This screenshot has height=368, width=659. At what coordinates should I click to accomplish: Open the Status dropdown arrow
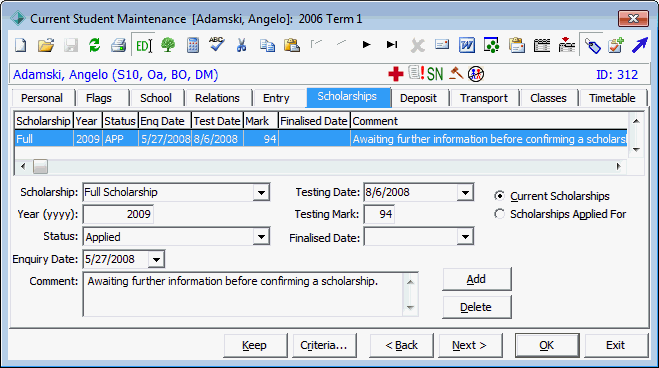261,237
